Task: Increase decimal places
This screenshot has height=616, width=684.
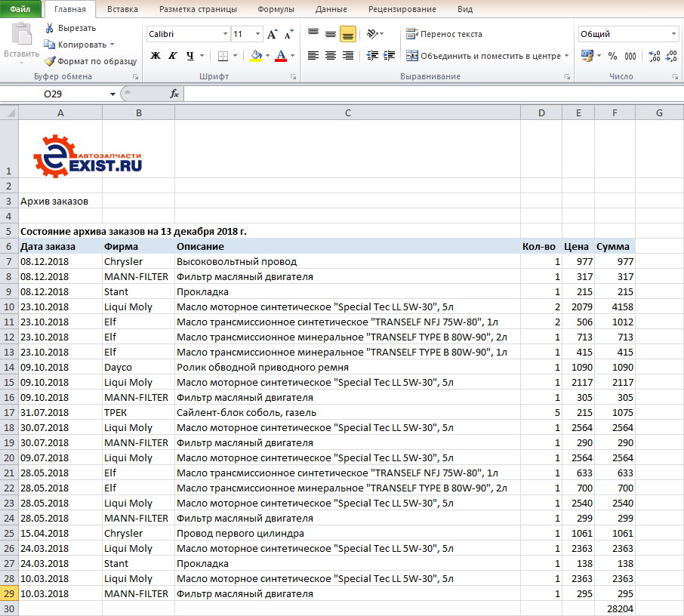Action: click(x=655, y=56)
